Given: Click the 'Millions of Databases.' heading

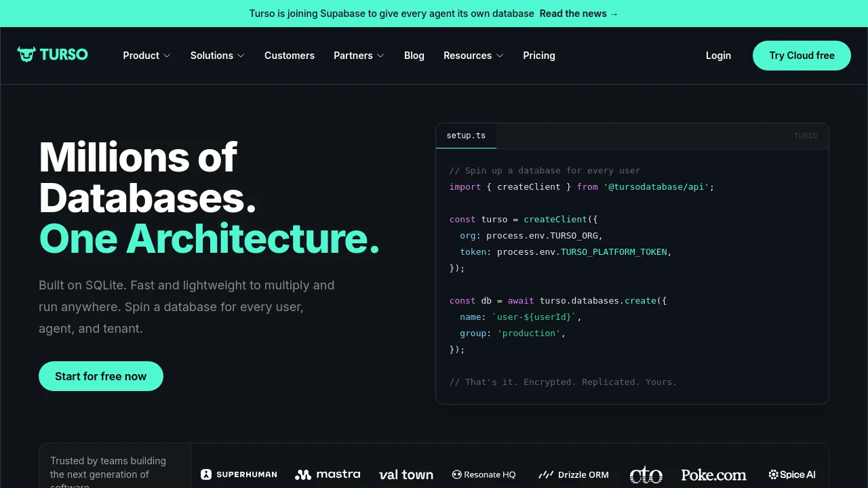Looking at the screenshot, I should (x=148, y=178).
